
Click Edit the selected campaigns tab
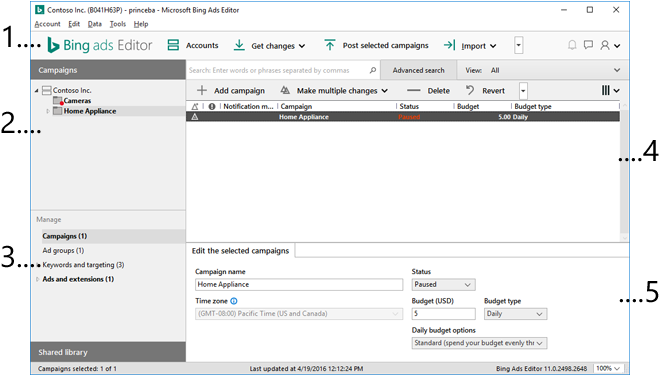click(240, 251)
